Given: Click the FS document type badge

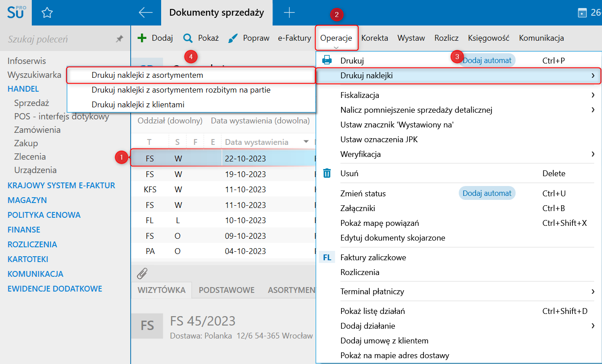Looking at the screenshot, I should tap(147, 325).
